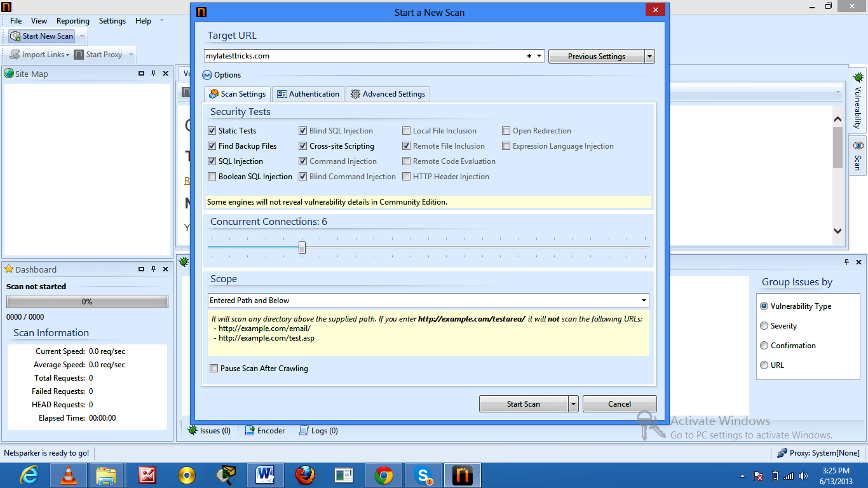Open Microsoft Word from the taskbar
Image resolution: width=868 pixels, height=488 pixels.
pyautogui.click(x=264, y=475)
